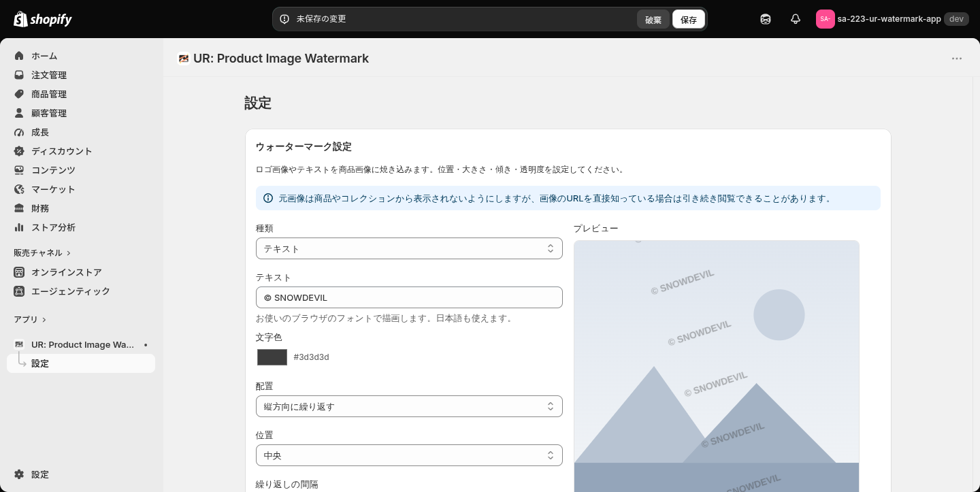The width and height of the screenshot is (980, 492).
Task: Click the dev badge
Action: tap(956, 19)
